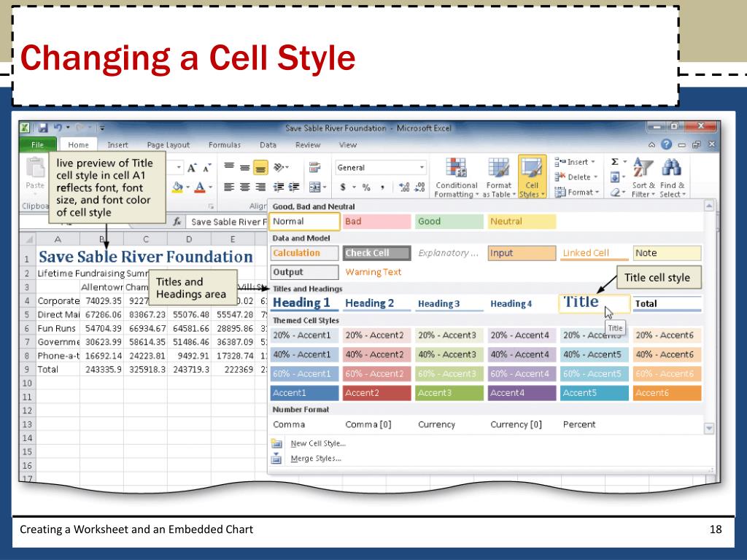Apply the Check Cell style
The height and width of the screenshot is (560, 747).
pos(377,253)
